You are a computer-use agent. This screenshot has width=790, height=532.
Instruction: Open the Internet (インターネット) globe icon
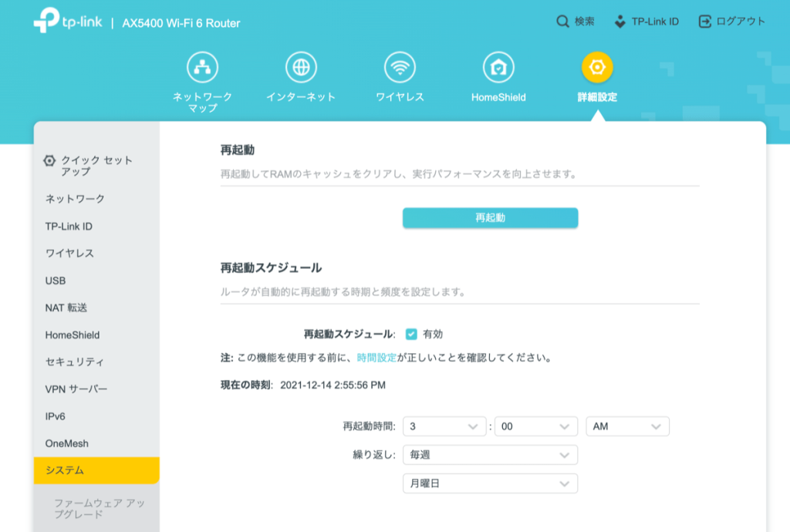tap(301, 68)
